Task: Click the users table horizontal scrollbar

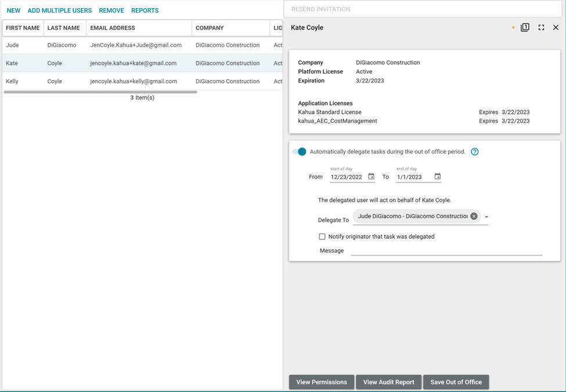Action: [100, 92]
